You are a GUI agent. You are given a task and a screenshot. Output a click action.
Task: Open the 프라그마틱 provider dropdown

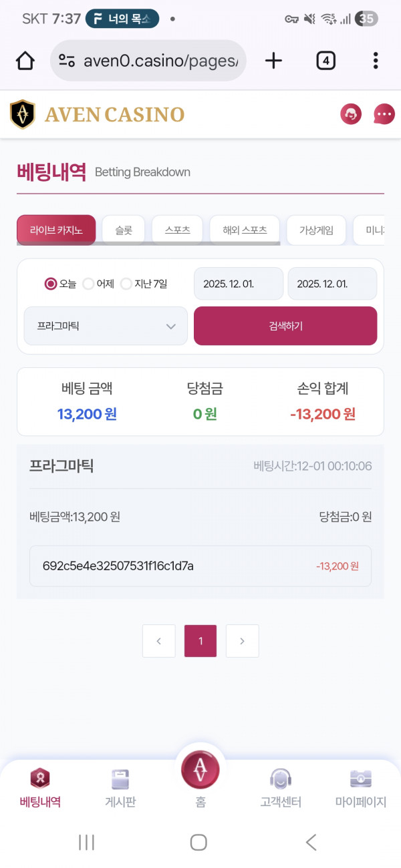[x=105, y=326]
